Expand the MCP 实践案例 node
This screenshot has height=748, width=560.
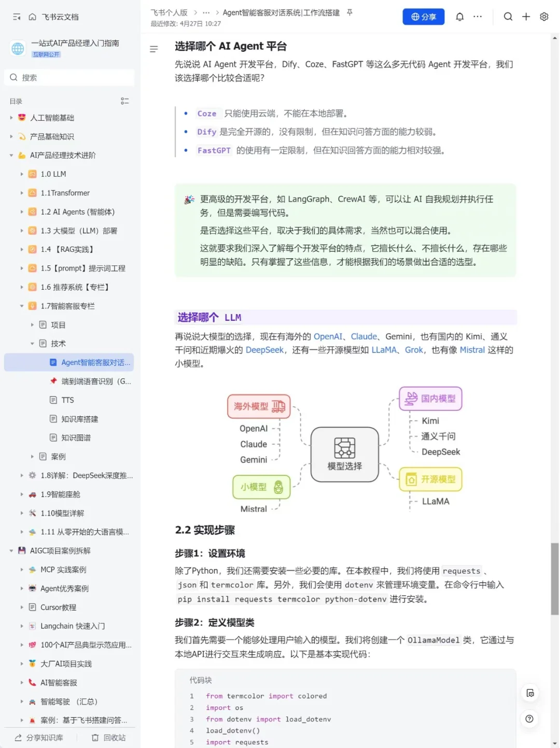pyautogui.click(x=22, y=570)
